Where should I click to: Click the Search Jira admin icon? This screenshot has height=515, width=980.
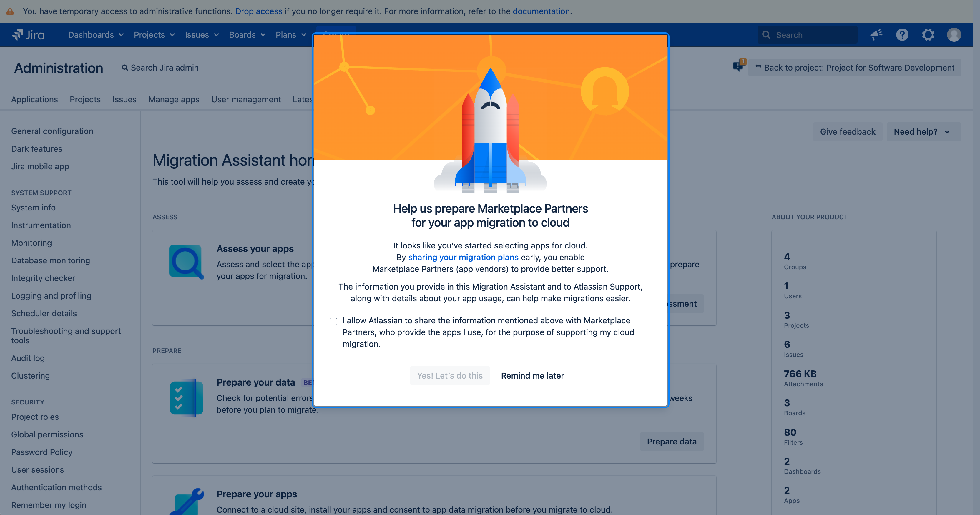124,67
